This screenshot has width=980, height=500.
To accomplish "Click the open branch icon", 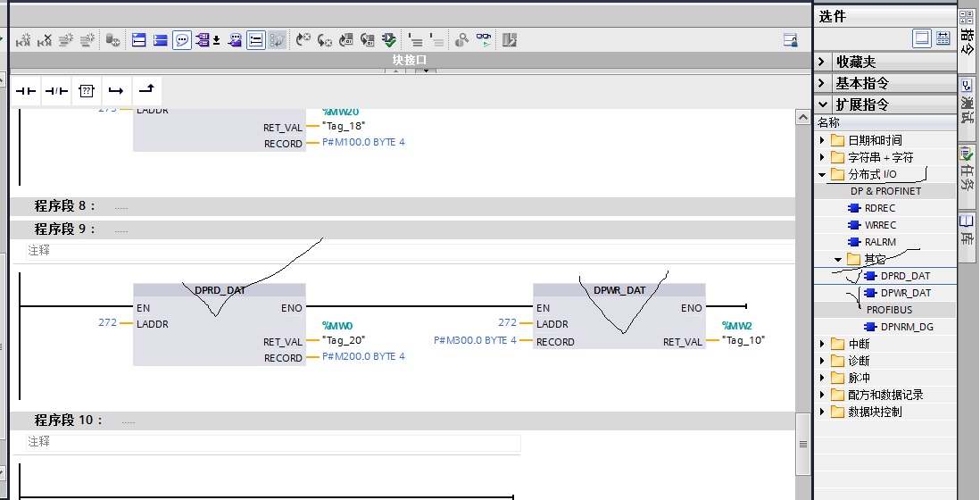I will 116,91.
